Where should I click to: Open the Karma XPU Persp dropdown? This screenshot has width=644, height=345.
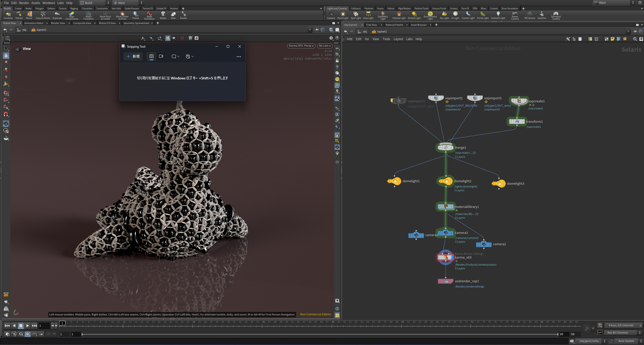(x=301, y=46)
